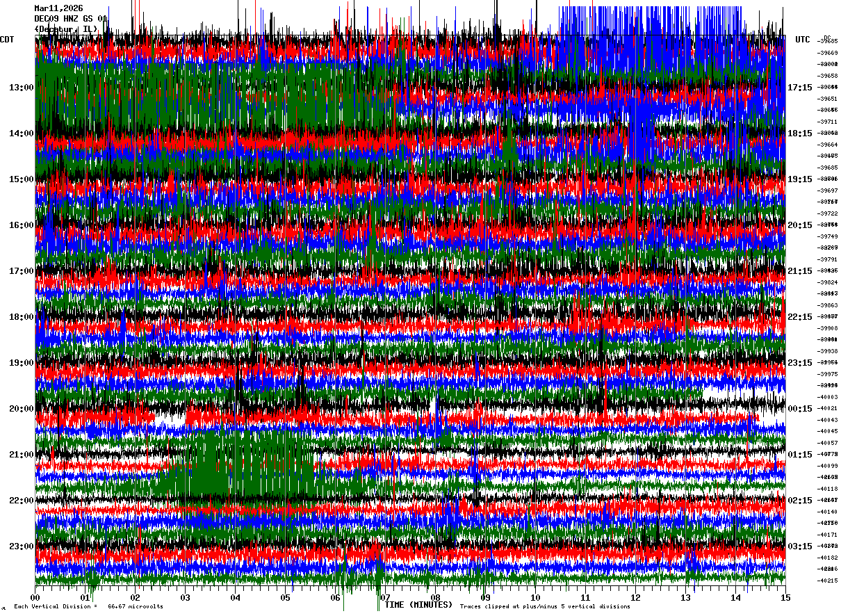Viewport: 841px width, 616px height.
Task: Select DC offset value -39749
Action: click(x=828, y=236)
